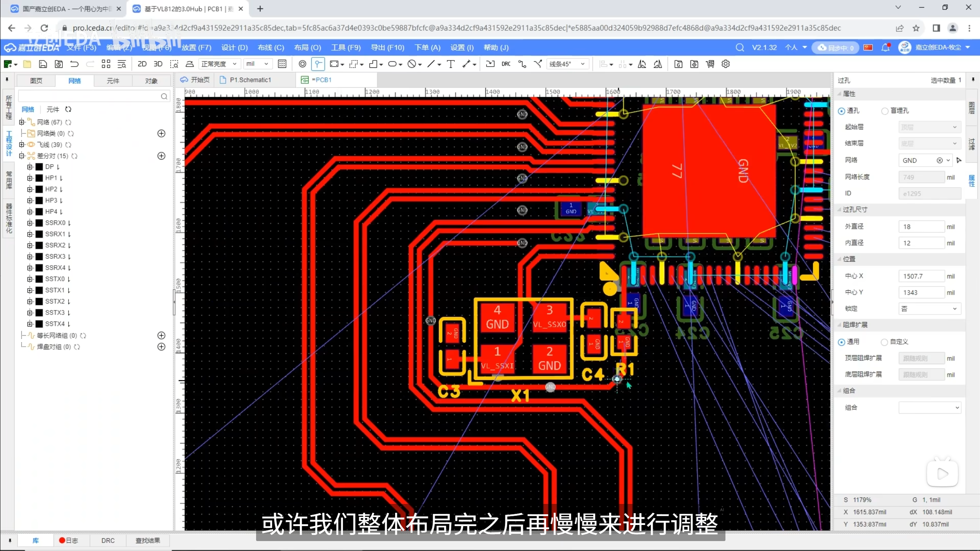
Task: Switch to 3D view
Action: [158, 64]
